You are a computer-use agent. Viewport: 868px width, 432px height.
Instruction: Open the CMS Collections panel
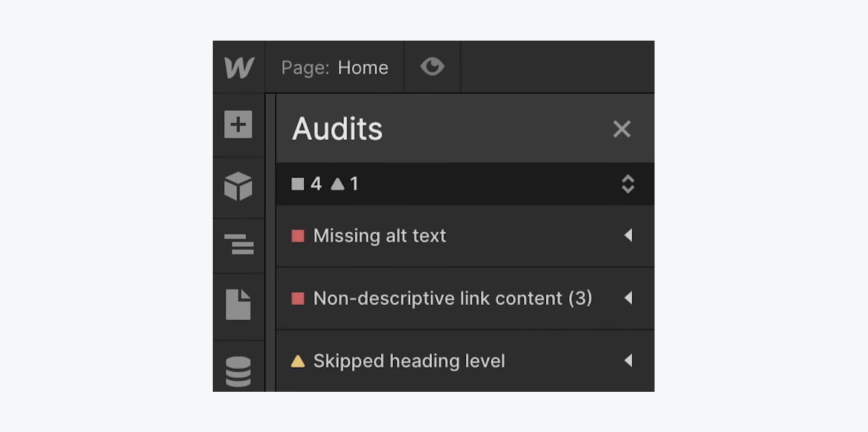click(238, 370)
